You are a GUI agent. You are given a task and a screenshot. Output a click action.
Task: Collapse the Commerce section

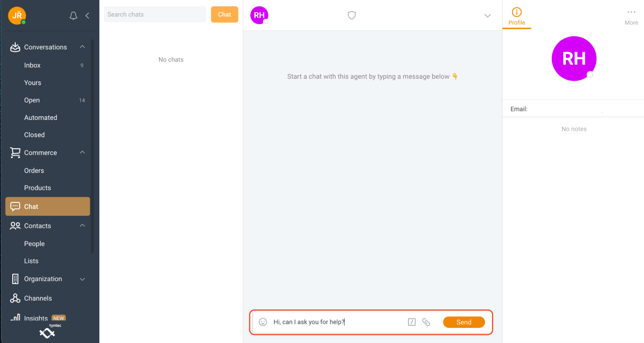[82, 153]
